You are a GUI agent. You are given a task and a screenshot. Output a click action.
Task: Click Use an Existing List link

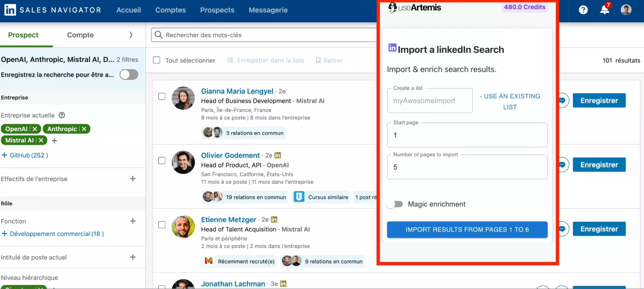click(x=510, y=101)
